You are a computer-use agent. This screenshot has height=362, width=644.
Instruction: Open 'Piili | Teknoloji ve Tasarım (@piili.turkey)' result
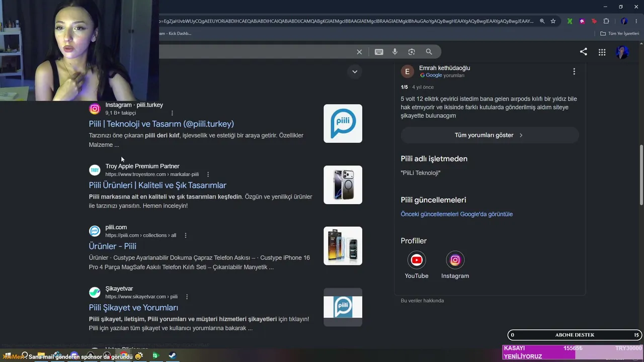(x=162, y=124)
